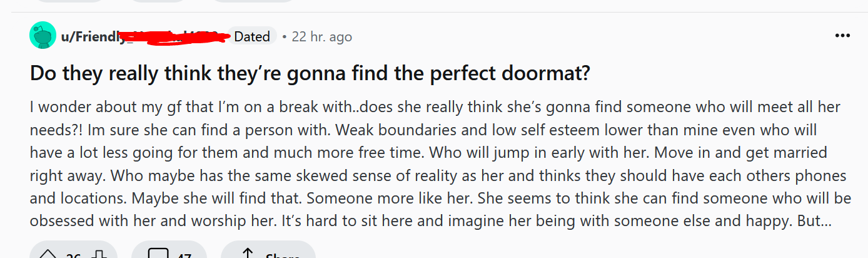Open the poster's green Snoo avatar
The width and height of the screenshot is (868, 258).
coord(43,35)
